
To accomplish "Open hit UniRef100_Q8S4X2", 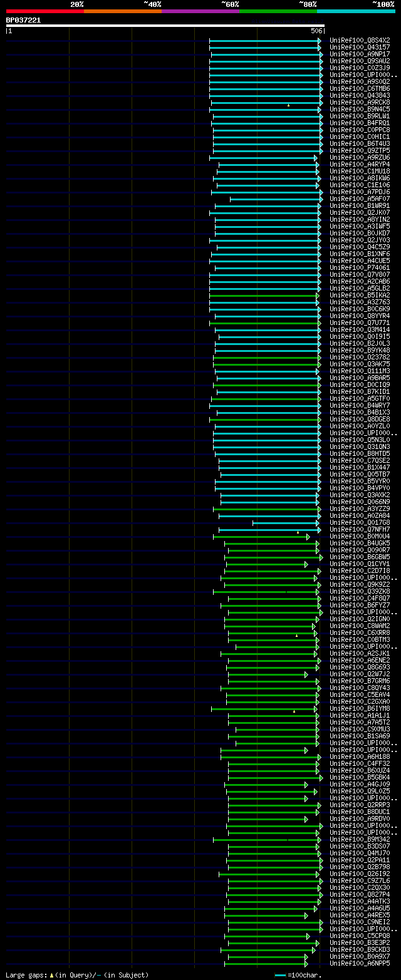I will (x=360, y=40).
